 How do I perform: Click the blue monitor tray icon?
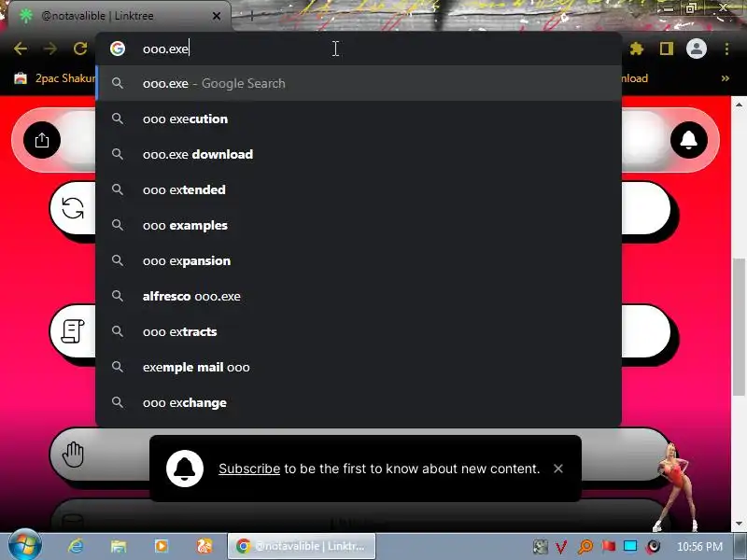point(630,546)
